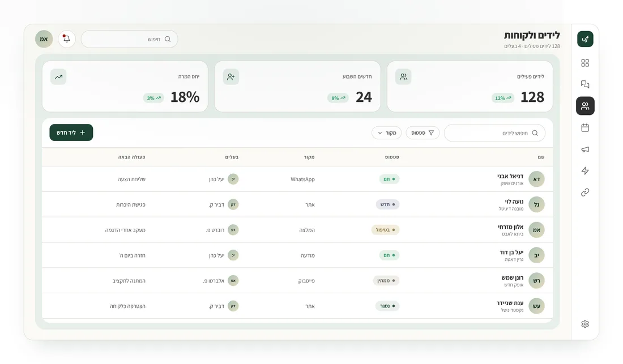Click the מודעה source cell
This screenshot has width=623, height=364.
308,256
